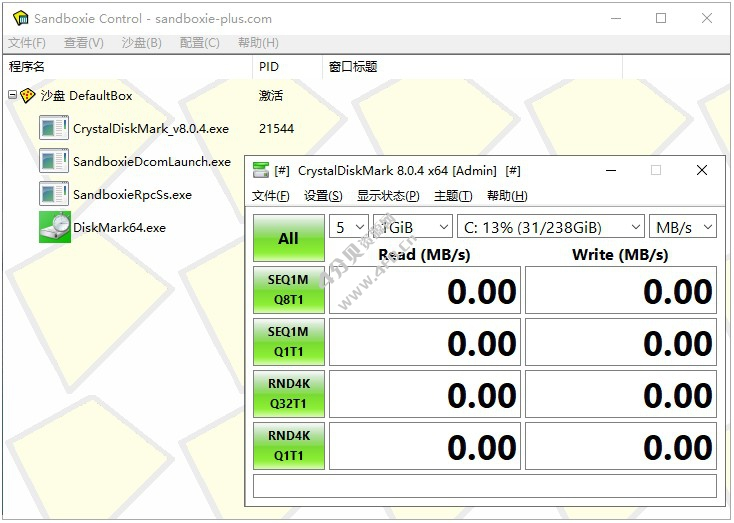
Task: Click the empty status text field at bottom
Action: coord(484,486)
